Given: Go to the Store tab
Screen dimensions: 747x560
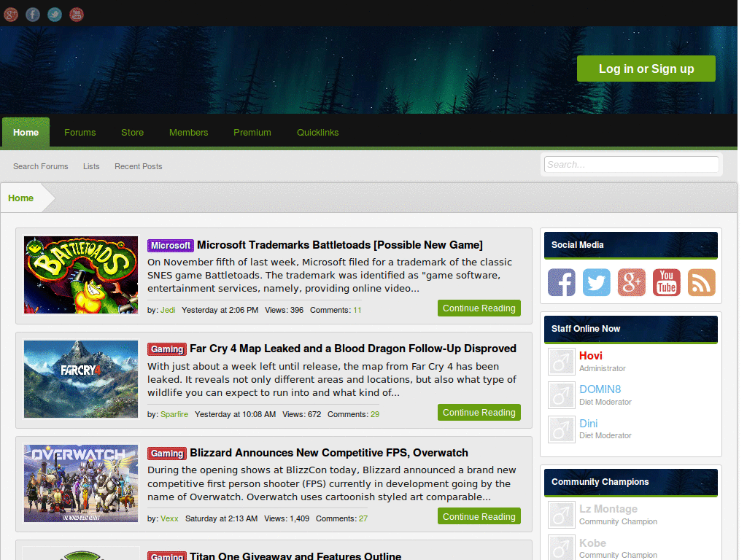Looking at the screenshot, I should pos(133,133).
